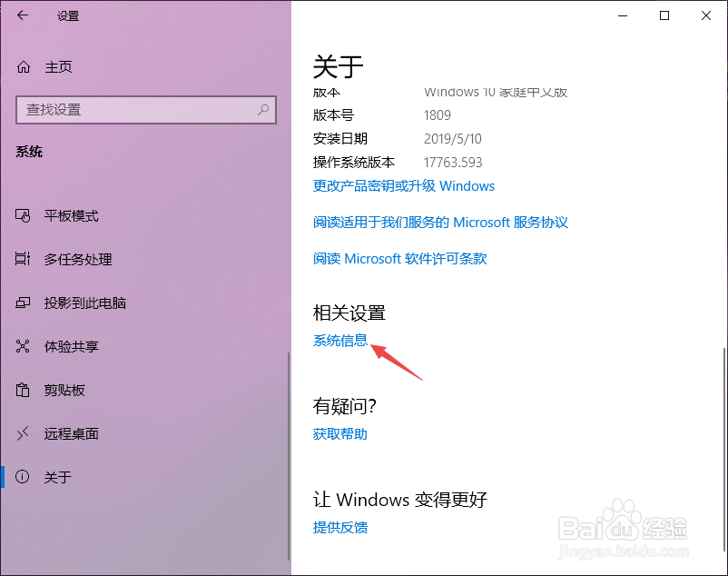Open 系统信息 link
This screenshot has height=576, width=728.
coord(339,341)
